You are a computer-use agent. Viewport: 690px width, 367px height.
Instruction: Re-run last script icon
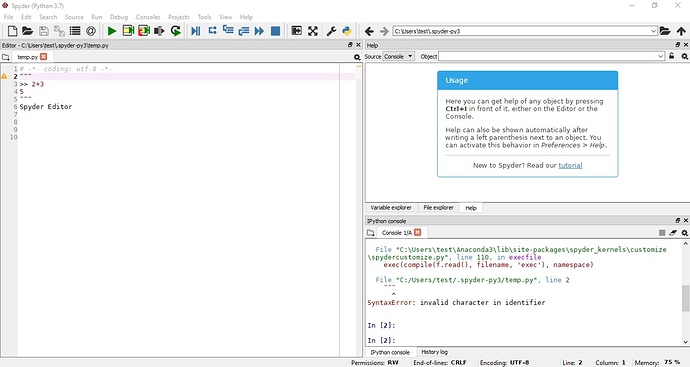tap(176, 31)
